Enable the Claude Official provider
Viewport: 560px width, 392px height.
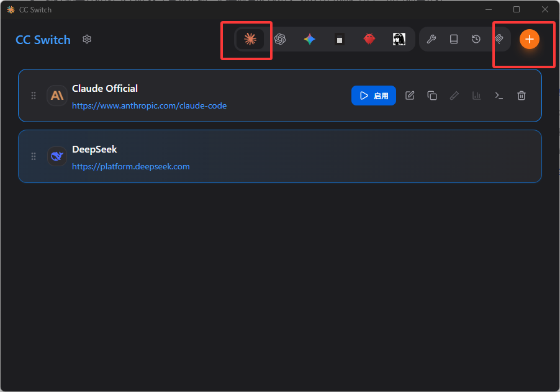point(374,96)
